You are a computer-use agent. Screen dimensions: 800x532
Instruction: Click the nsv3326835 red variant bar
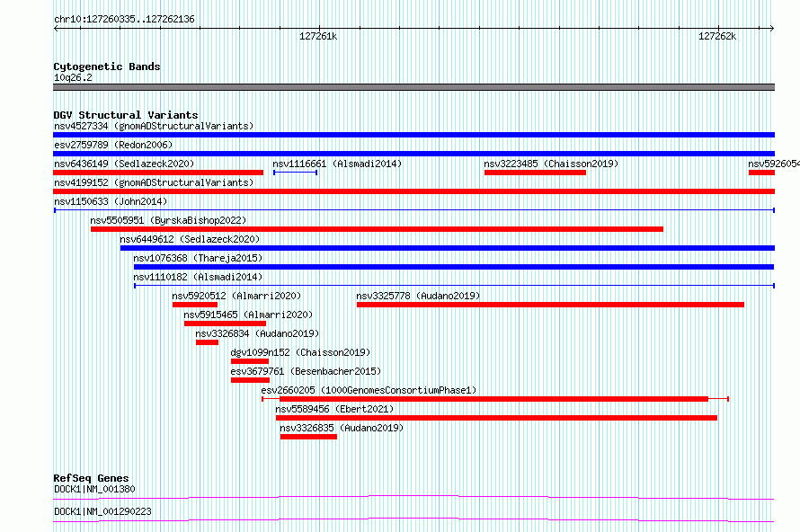[x=308, y=437]
